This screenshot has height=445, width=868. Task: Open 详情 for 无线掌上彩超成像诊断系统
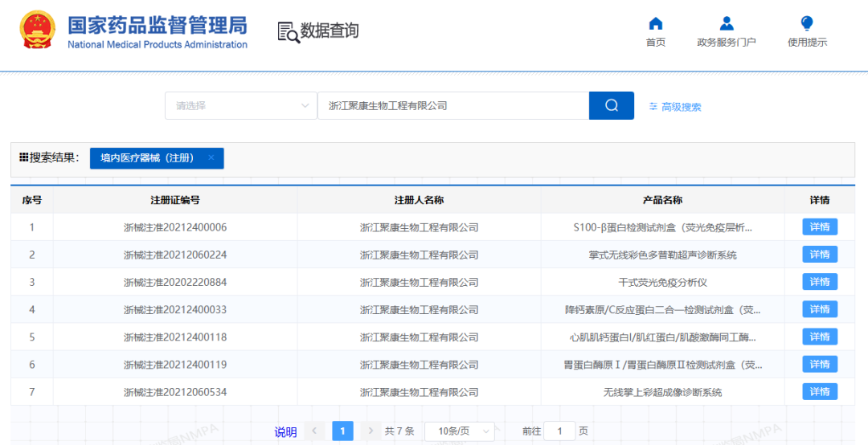point(819,392)
